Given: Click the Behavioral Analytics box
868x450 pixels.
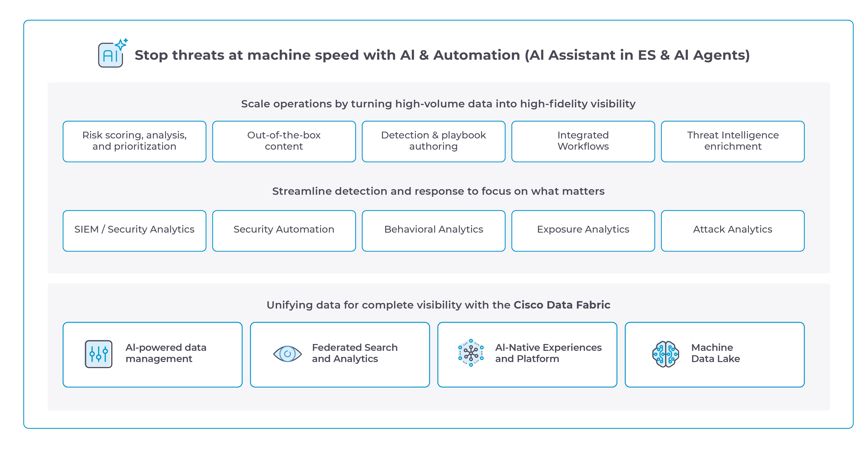Looking at the screenshot, I should point(434,231).
